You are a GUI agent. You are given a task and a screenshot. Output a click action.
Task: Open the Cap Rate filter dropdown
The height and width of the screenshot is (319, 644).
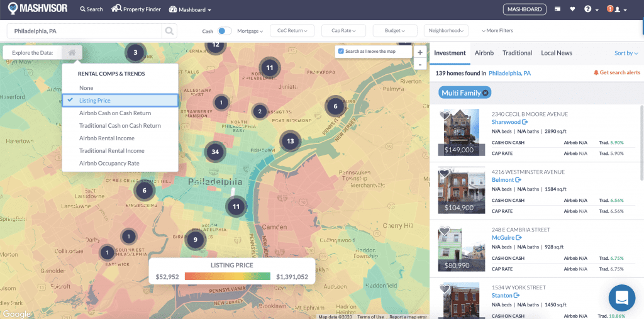[x=344, y=31]
